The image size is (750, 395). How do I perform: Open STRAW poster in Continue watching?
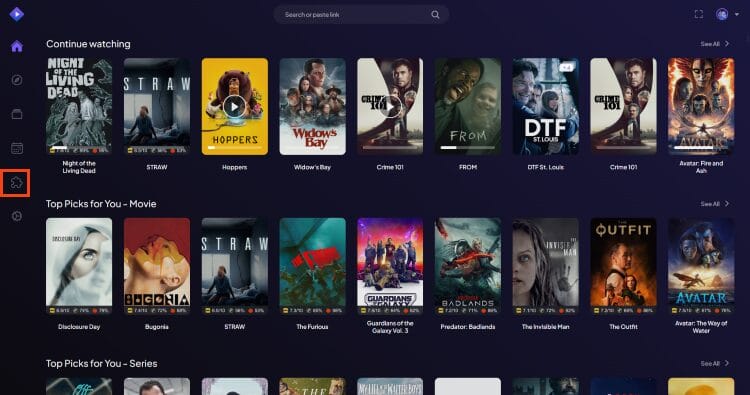pyautogui.click(x=157, y=106)
